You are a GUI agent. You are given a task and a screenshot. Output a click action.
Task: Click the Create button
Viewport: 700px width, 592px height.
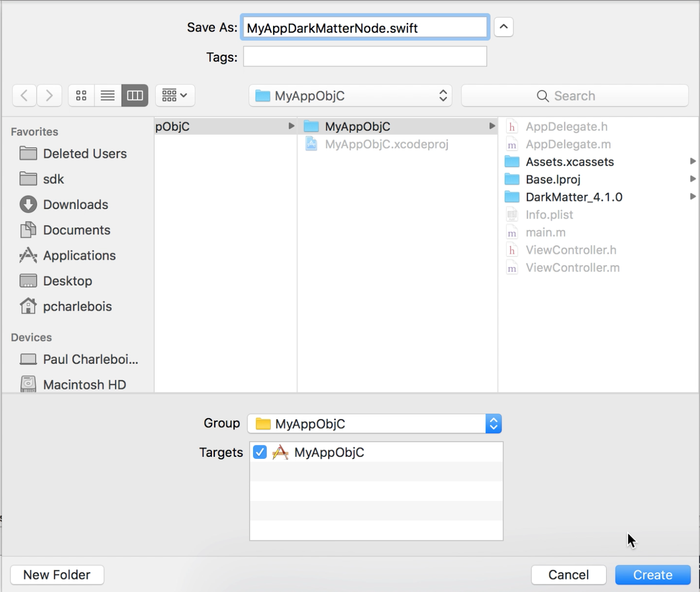(652, 575)
